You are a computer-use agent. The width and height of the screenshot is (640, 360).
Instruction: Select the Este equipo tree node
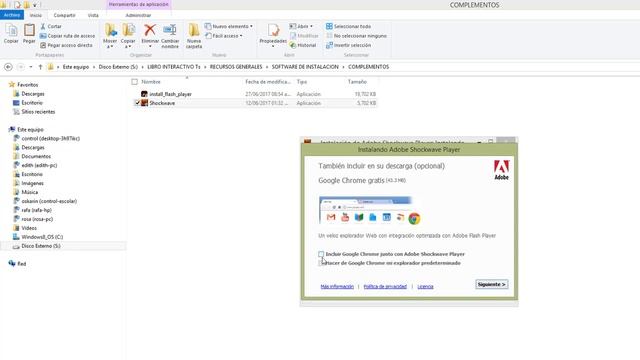(x=30, y=130)
